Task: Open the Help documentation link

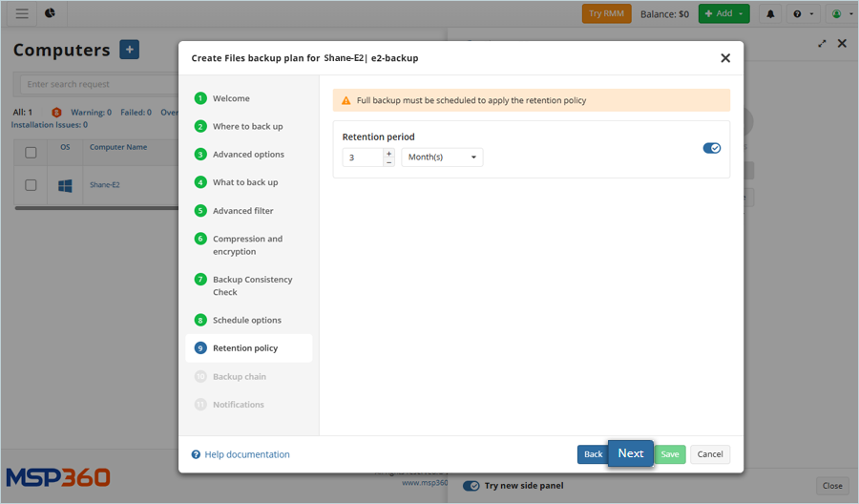Action: [x=246, y=454]
